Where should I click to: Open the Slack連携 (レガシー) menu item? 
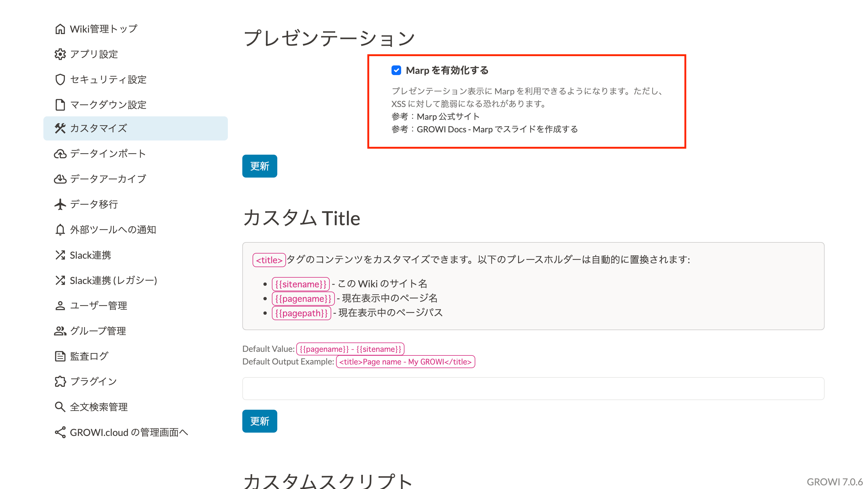coord(113,280)
